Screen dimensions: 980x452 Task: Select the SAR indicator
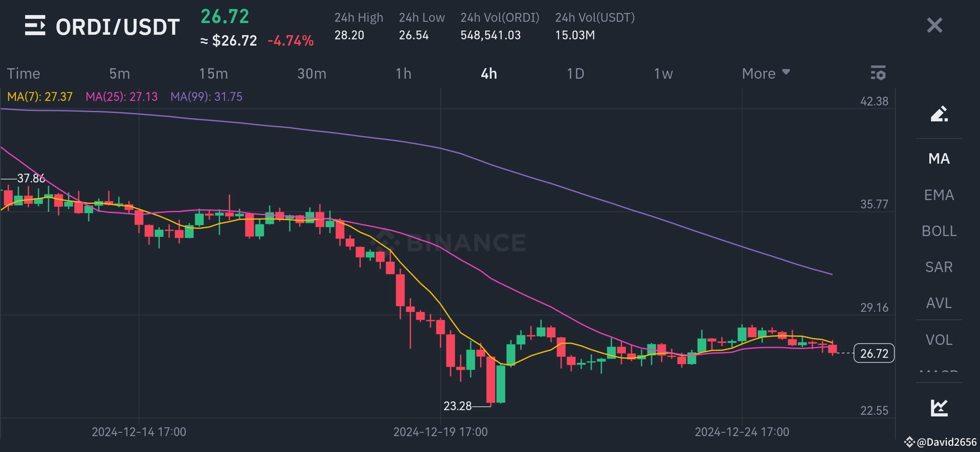coord(938,267)
